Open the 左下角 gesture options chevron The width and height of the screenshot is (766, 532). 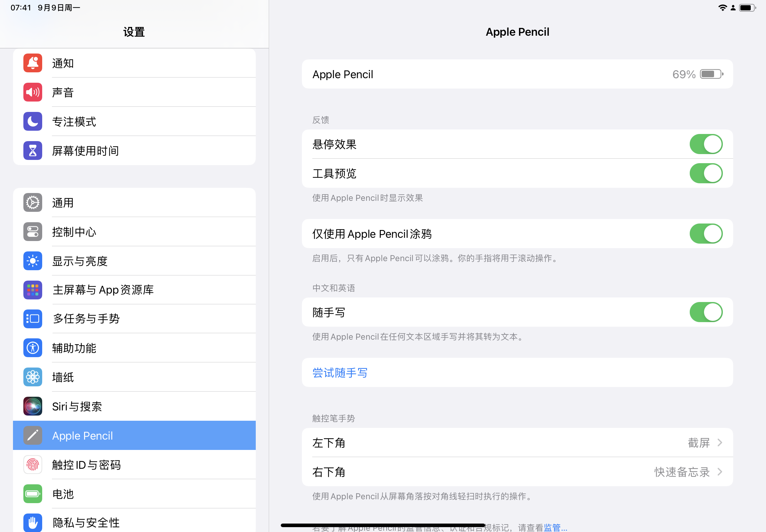coord(720,443)
